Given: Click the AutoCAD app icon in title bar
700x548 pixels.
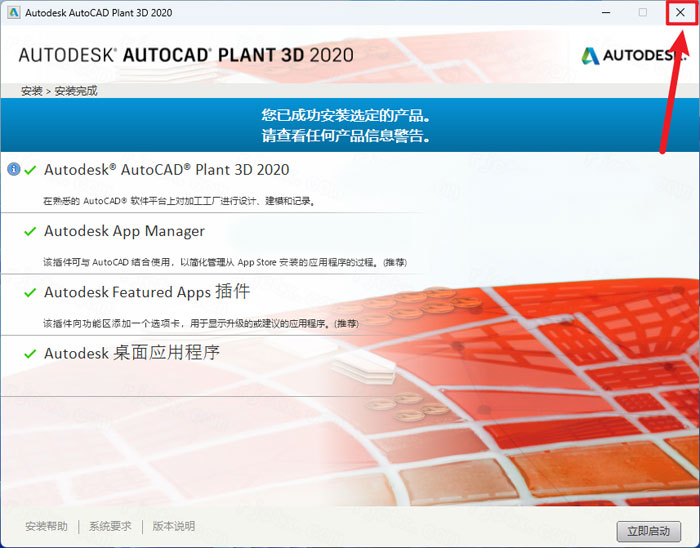Looking at the screenshot, I should tap(13, 12).
